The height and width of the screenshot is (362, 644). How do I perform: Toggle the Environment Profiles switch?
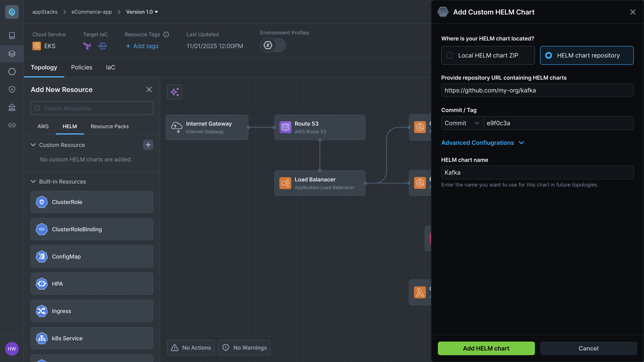pyautogui.click(x=273, y=45)
